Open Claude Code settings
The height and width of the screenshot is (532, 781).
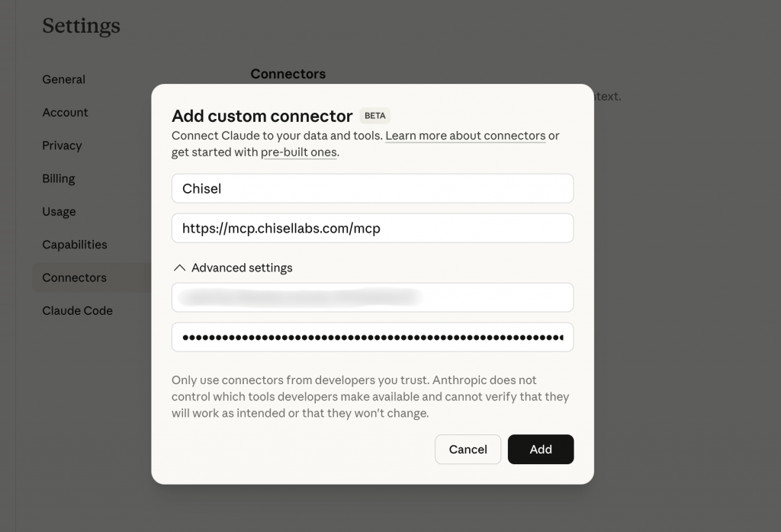click(x=78, y=311)
